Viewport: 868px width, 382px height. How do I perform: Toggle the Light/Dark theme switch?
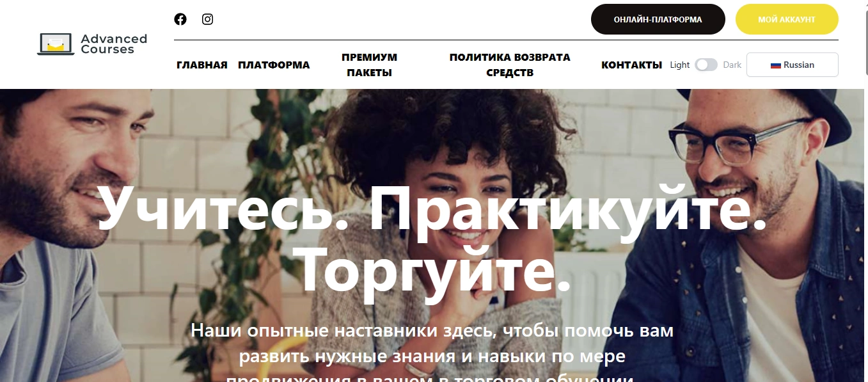click(706, 65)
